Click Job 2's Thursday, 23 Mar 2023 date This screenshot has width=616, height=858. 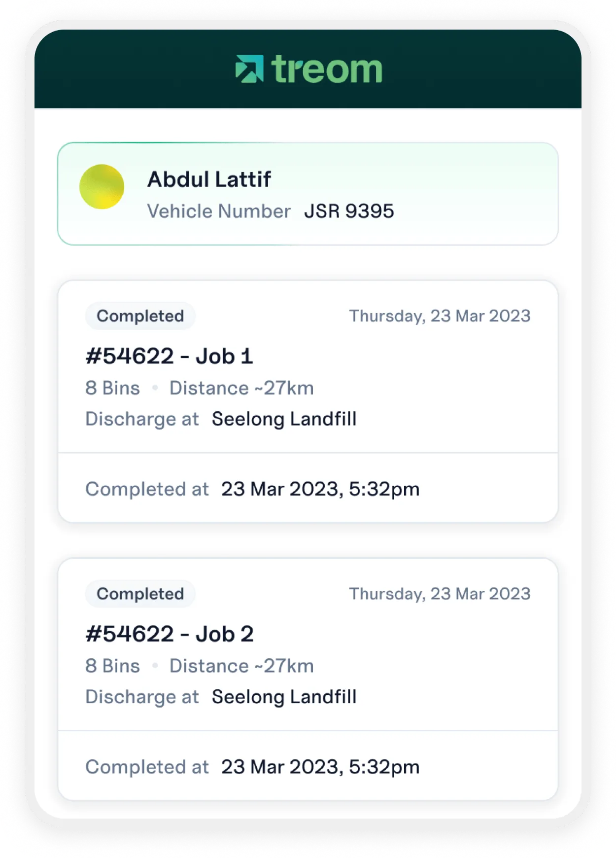click(440, 594)
